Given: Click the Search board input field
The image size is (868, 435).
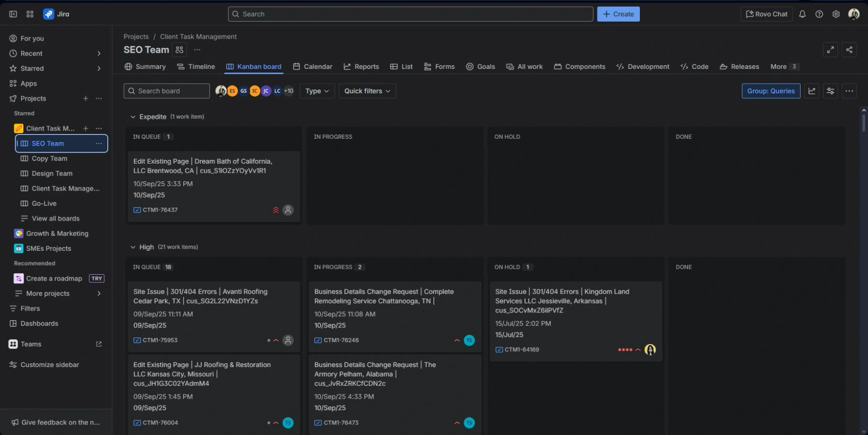Looking at the screenshot, I should [166, 91].
